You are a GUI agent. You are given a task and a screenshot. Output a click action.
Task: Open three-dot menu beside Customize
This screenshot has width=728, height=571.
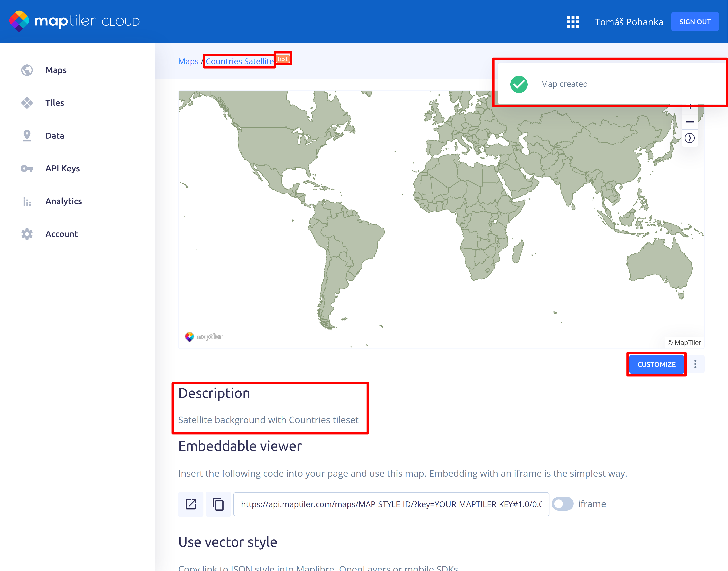pyautogui.click(x=695, y=364)
